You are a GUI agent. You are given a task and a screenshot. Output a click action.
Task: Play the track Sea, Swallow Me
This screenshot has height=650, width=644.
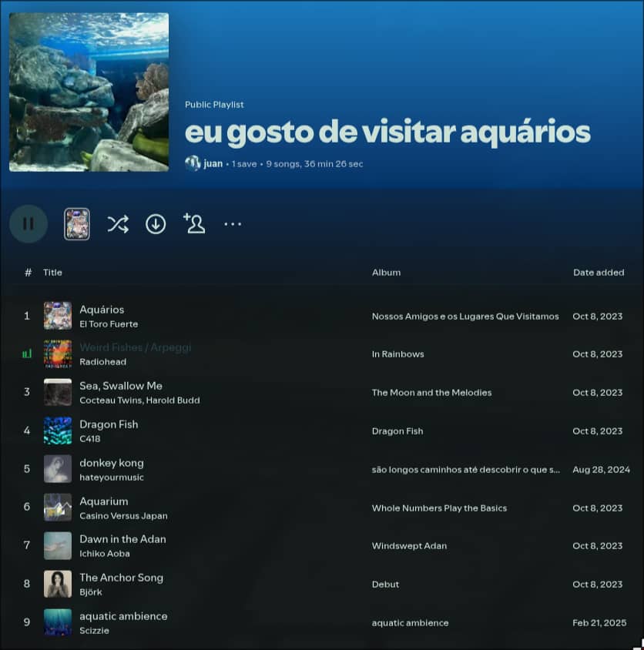coord(121,386)
